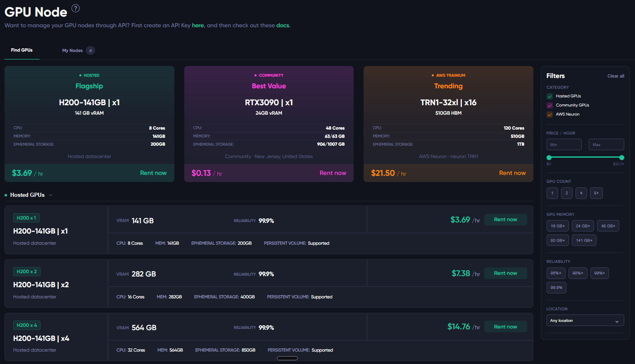Select the 24 GB+ GPU memory filter
The width and height of the screenshot is (635, 364).
tap(583, 226)
